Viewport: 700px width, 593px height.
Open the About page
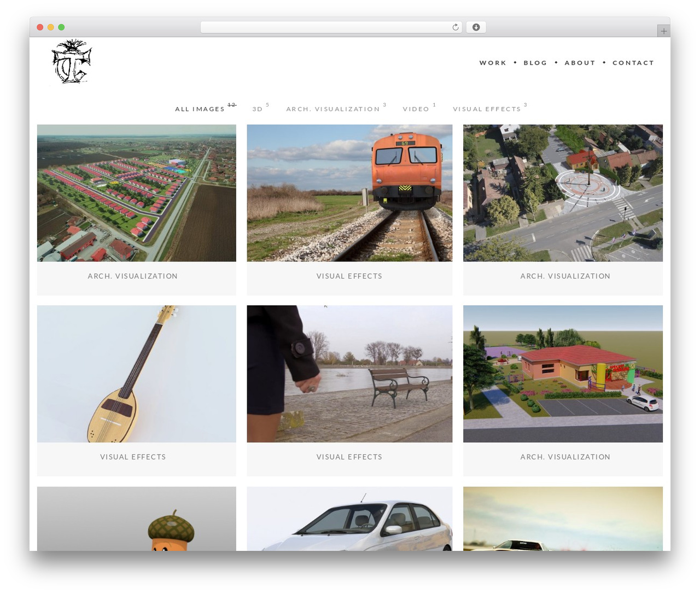pyautogui.click(x=580, y=63)
